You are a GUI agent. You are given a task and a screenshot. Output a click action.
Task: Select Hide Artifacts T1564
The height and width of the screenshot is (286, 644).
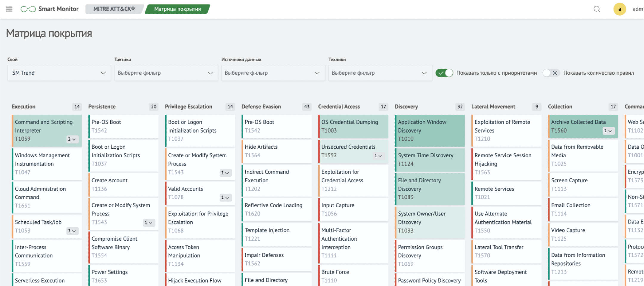[277, 151]
